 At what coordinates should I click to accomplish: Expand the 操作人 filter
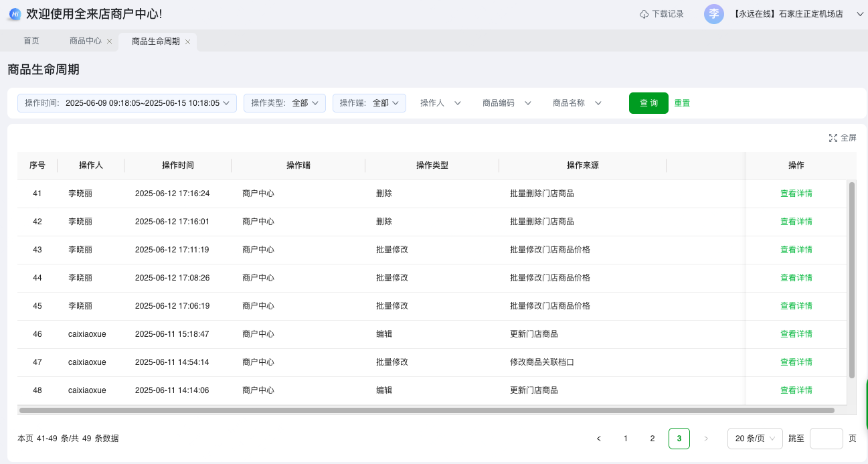441,103
